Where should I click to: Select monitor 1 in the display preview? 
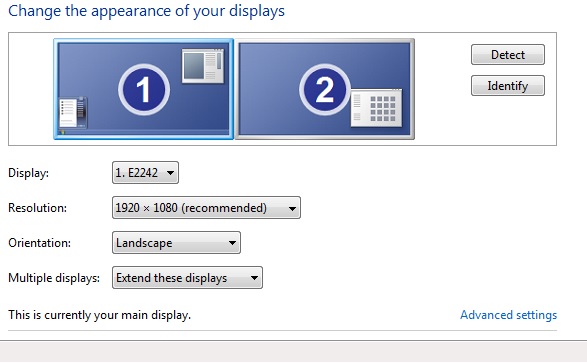tap(144, 89)
